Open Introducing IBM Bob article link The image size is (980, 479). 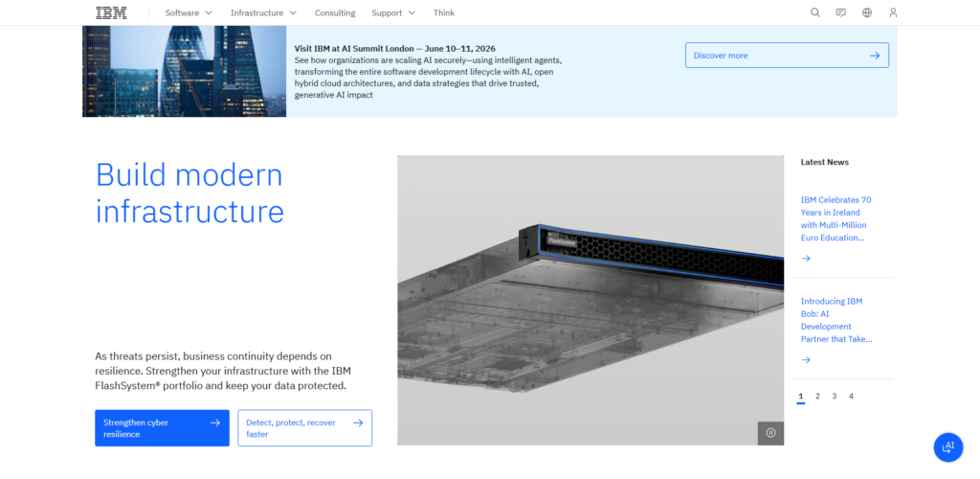[x=836, y=320]
